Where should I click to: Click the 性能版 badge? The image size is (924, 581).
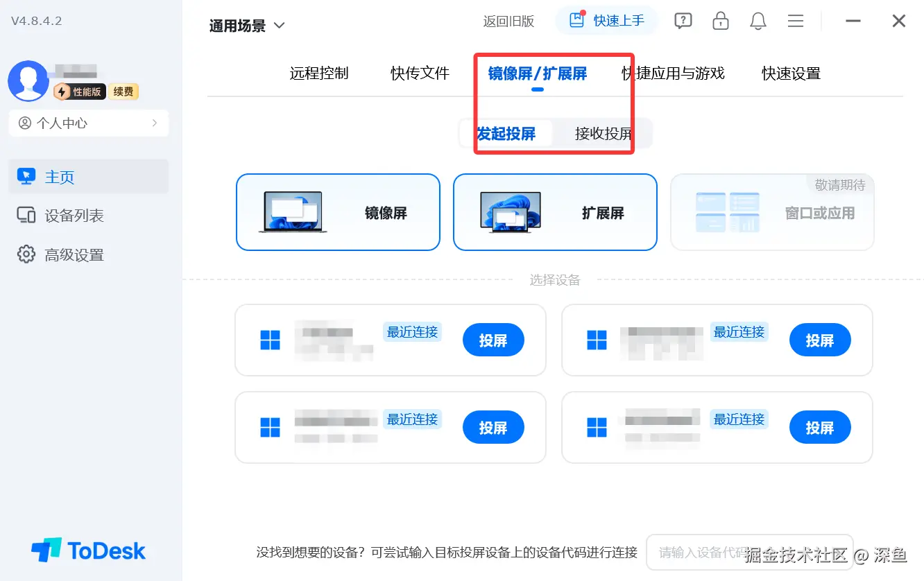pyautogui.click(x=80, y=92)
